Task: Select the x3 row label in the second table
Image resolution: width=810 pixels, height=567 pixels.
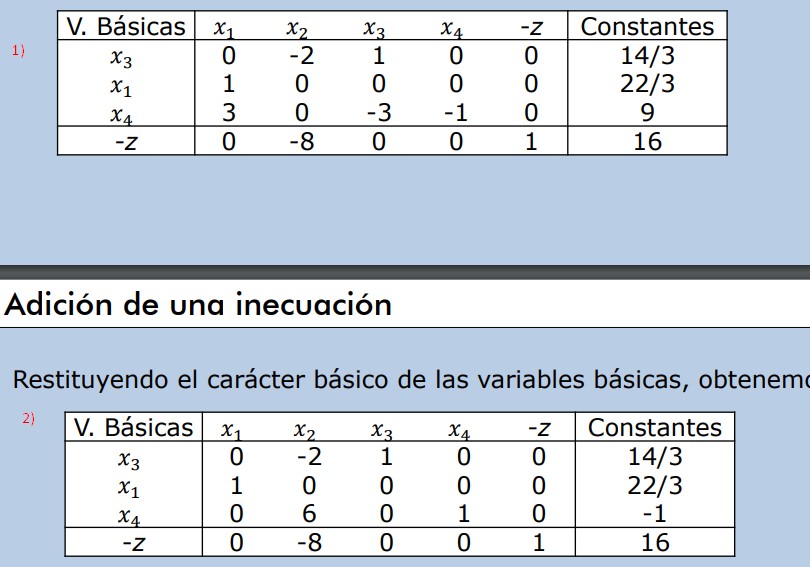Action: tap(129, 459)
